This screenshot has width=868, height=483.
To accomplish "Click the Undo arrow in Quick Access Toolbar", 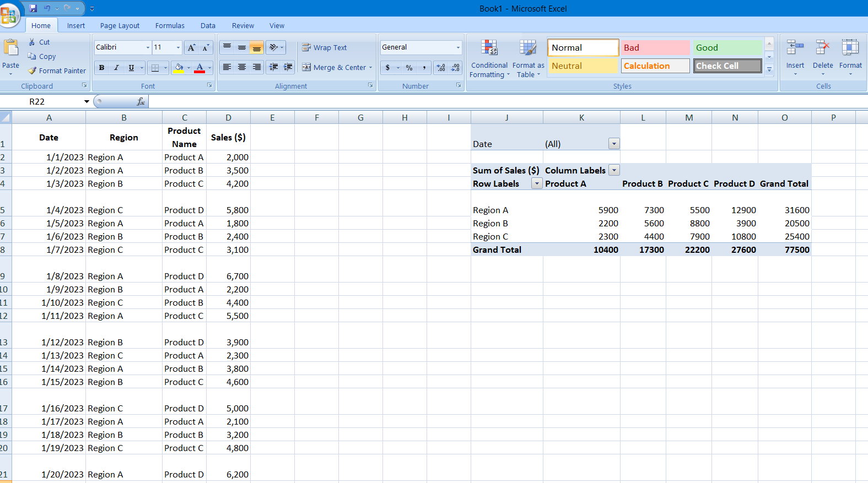I will point(47,8).
